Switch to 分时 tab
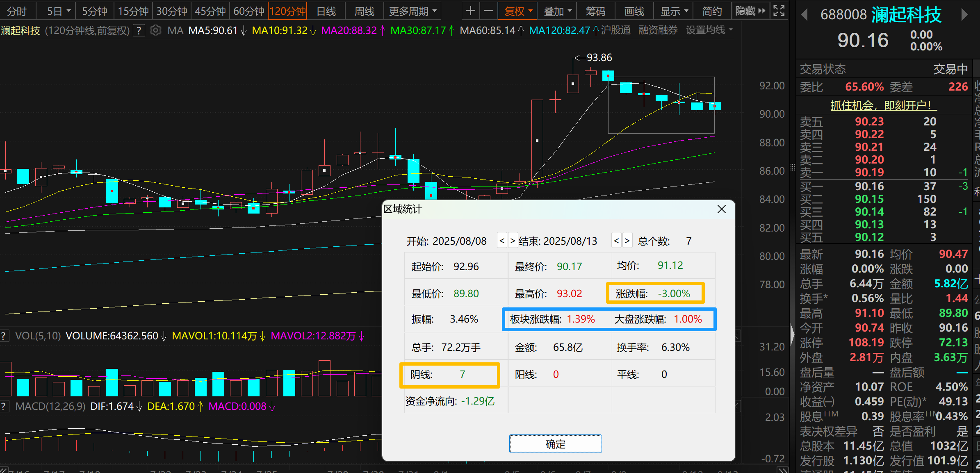 coord(17,11)
